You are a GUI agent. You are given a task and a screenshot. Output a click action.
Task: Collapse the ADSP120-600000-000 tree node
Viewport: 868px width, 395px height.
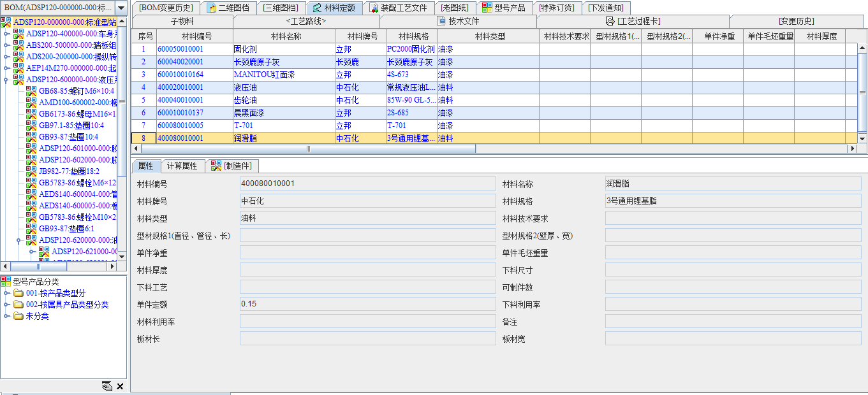click(6, 80)
